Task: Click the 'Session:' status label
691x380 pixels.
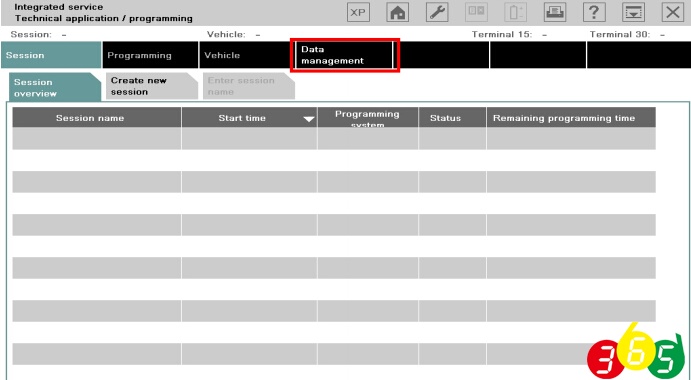Action: [31, 34]
